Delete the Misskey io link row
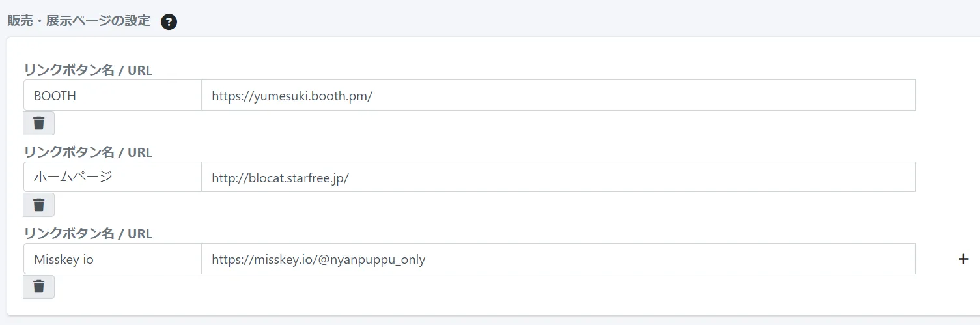 coord(38,287)
